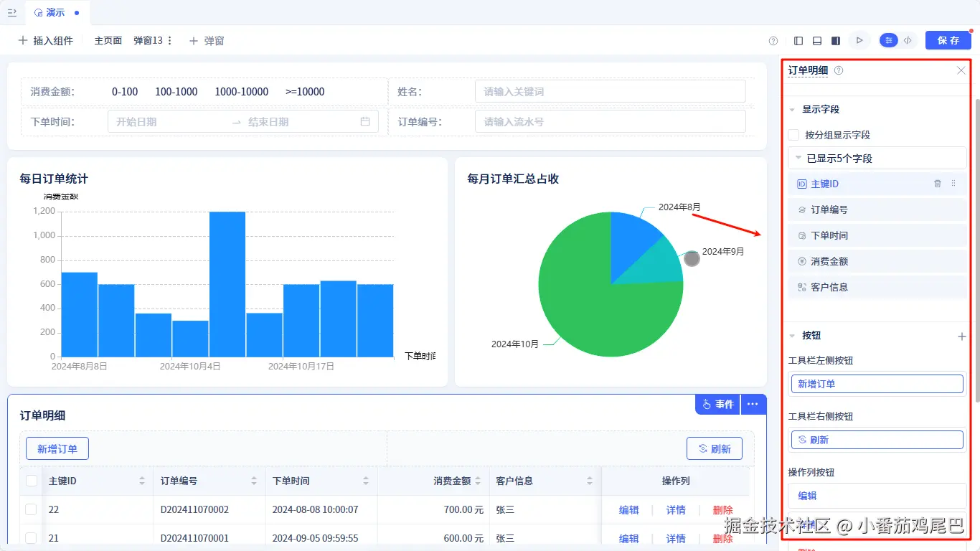Add a new popup with +弹窗
The image size is (980, 551).
tap(207, 41)
